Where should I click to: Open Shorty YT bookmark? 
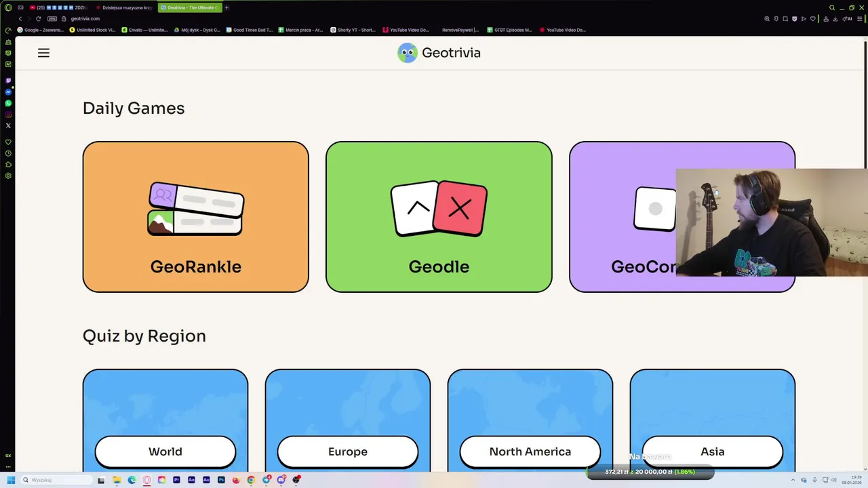coord(353,30)
